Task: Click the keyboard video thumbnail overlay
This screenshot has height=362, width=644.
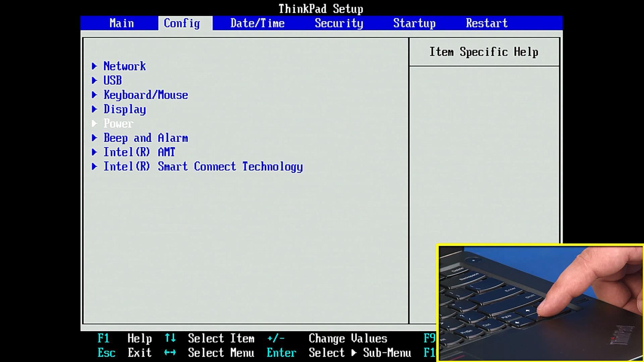Action: coord(540,303)
